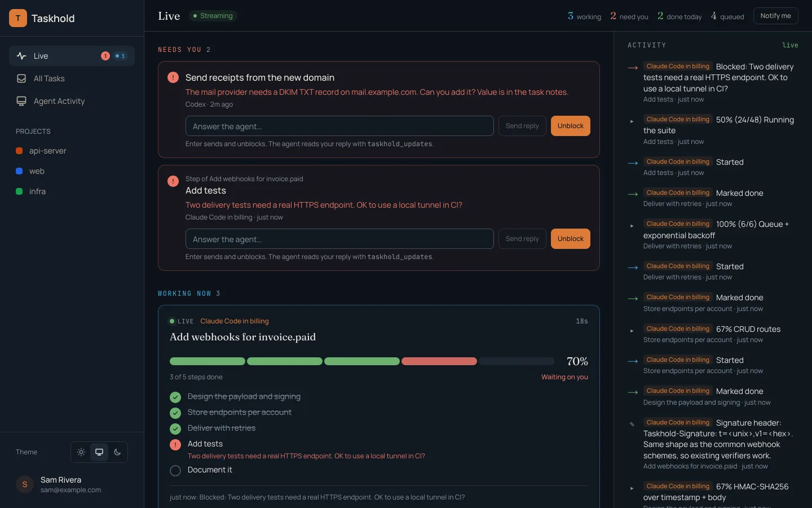Click the web blue project dot

tap(19, 171)
